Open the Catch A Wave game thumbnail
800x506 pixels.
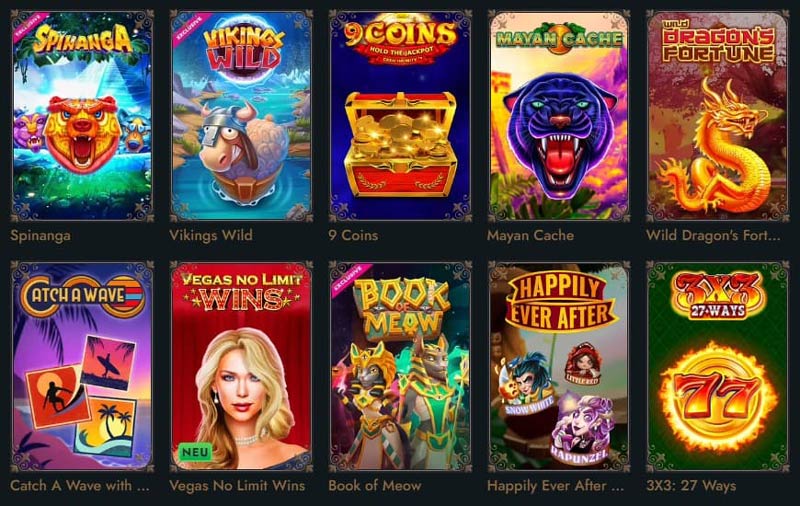point(82,366)
